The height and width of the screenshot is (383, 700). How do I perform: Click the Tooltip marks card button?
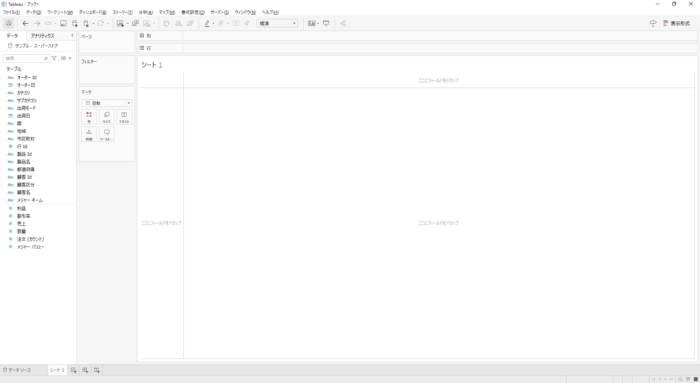click(107, 134)
